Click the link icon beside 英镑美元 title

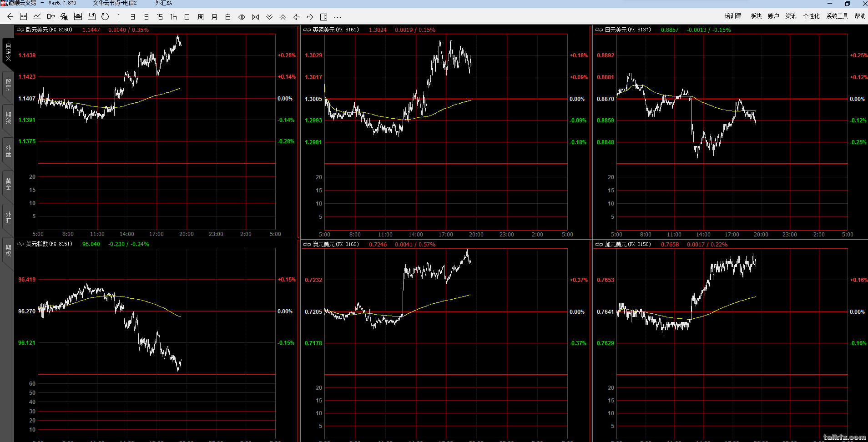coord(307,30)
